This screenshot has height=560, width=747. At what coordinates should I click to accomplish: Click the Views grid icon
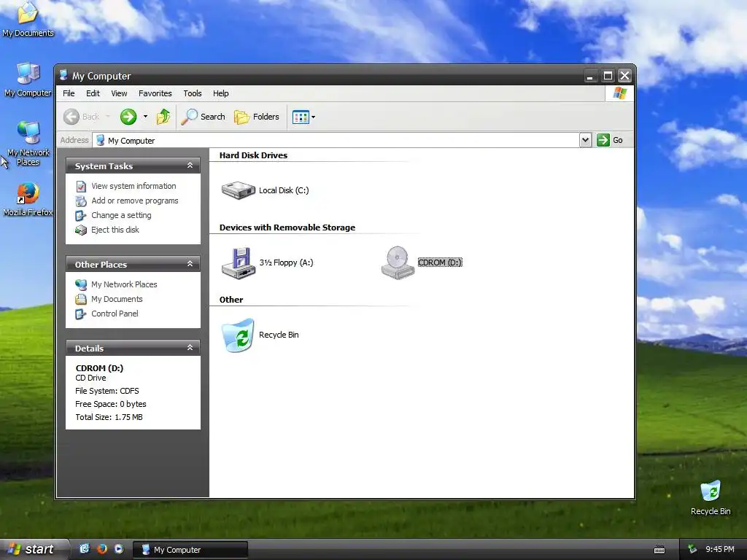tap(301, 117)
